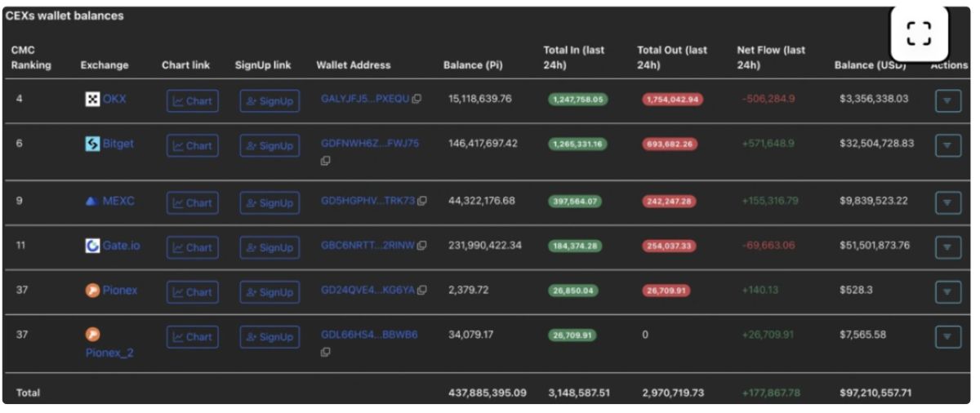Click SignUp for Pionex_2

click(269, 336)
